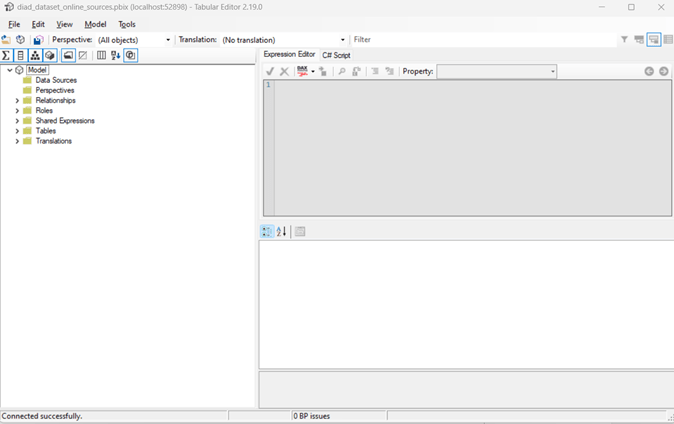The width and height of the screenshot is (674, 424).
Task: Expand the Tables folder
Action: pos(17,131)
